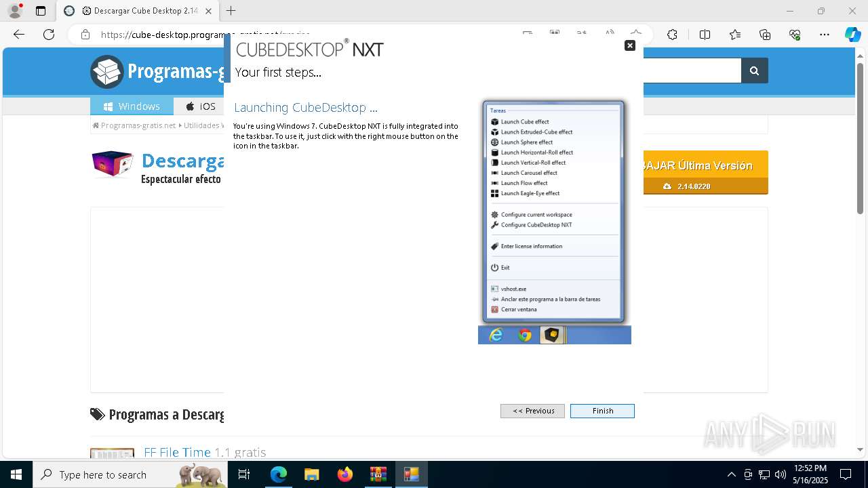This screenshot has height=488, width=868.
Task: Click the scrollbar down arrow
Action: [x=861, y=449]
